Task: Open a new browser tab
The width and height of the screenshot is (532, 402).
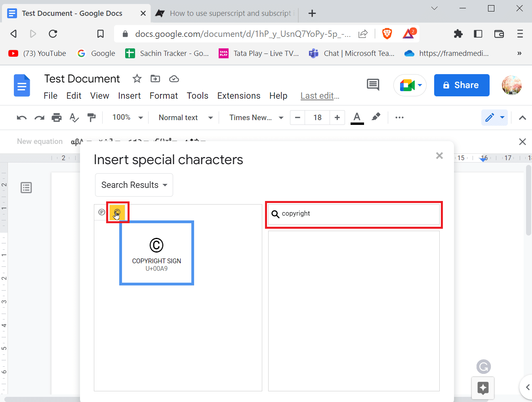Action: (x=312, y=13)
